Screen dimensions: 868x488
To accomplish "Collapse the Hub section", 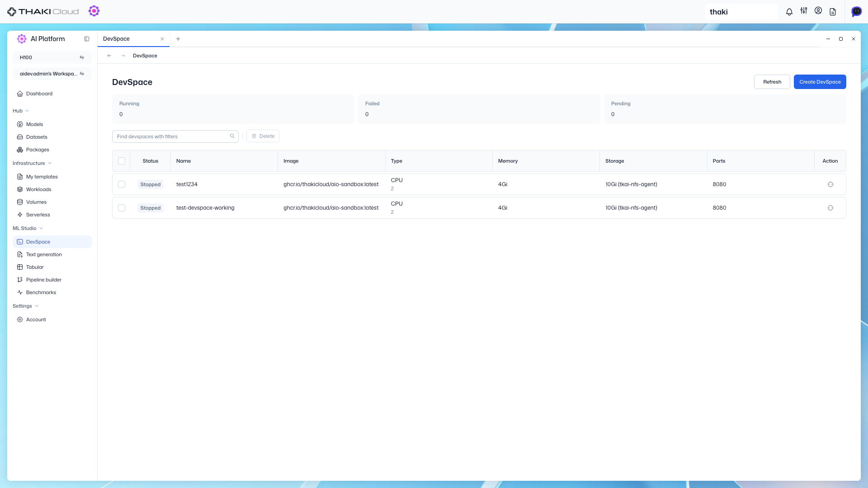I will [x=21, y=111].
